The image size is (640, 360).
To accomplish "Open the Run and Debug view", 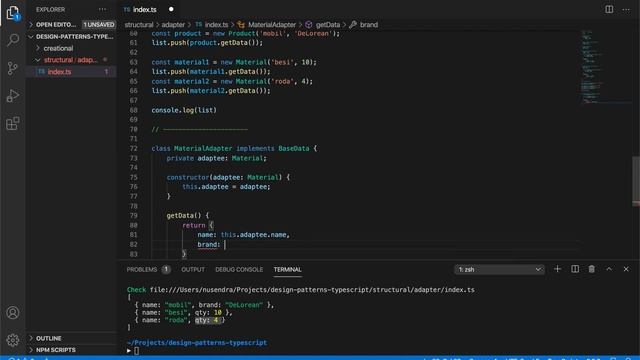I will [x=13, y=96].
